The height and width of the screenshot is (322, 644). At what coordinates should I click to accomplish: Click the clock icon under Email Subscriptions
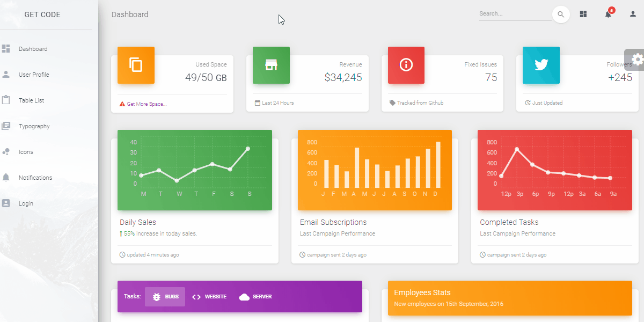(x=303, y=255)
